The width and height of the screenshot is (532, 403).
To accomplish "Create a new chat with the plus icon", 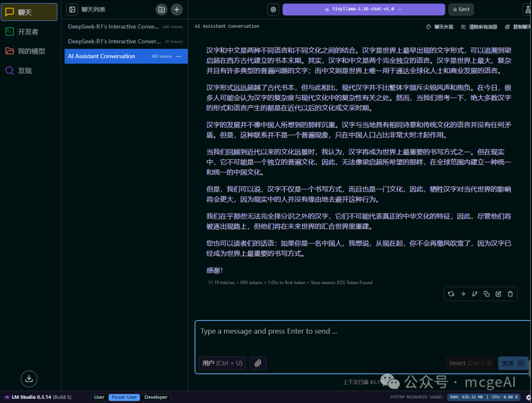I will pos(176,9).
